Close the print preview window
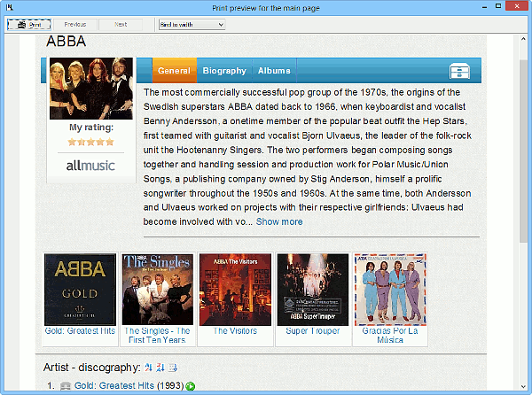The image size is (532, 395). (517, 6)
